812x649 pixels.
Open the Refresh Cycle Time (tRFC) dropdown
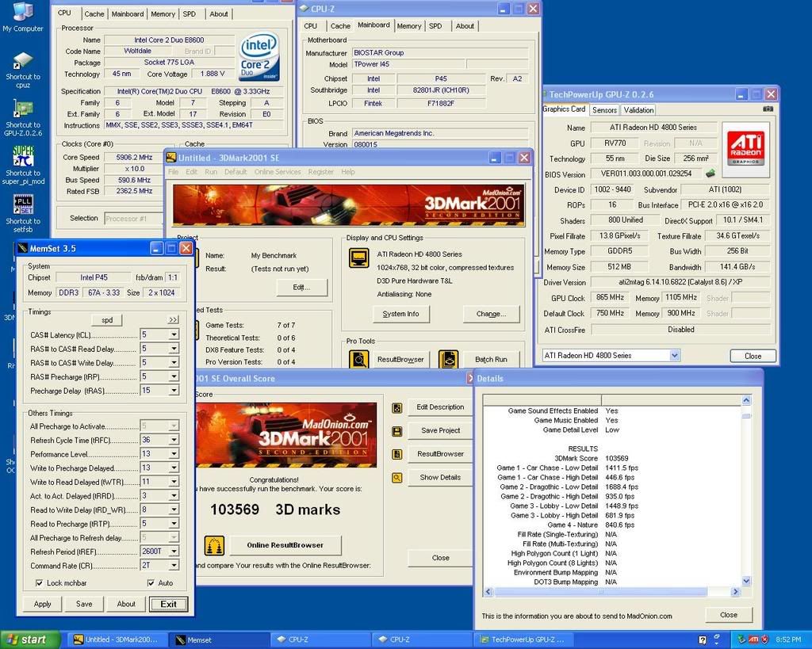click(x=174, y=440)
